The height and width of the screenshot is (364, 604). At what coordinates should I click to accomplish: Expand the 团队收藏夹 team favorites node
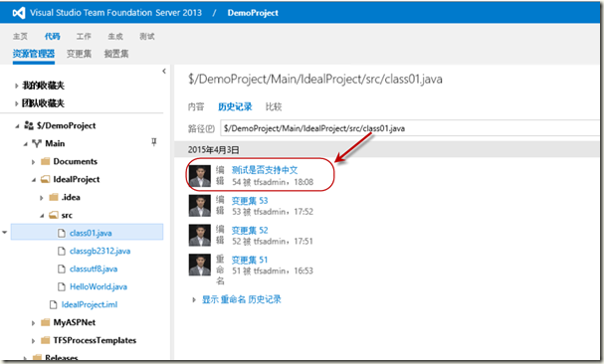point(16,103)
